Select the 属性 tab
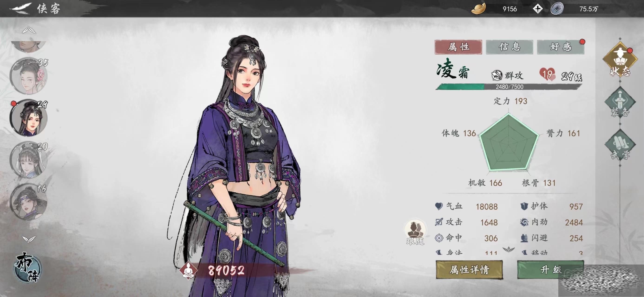 pyautogui.click(x=458, y=47)
